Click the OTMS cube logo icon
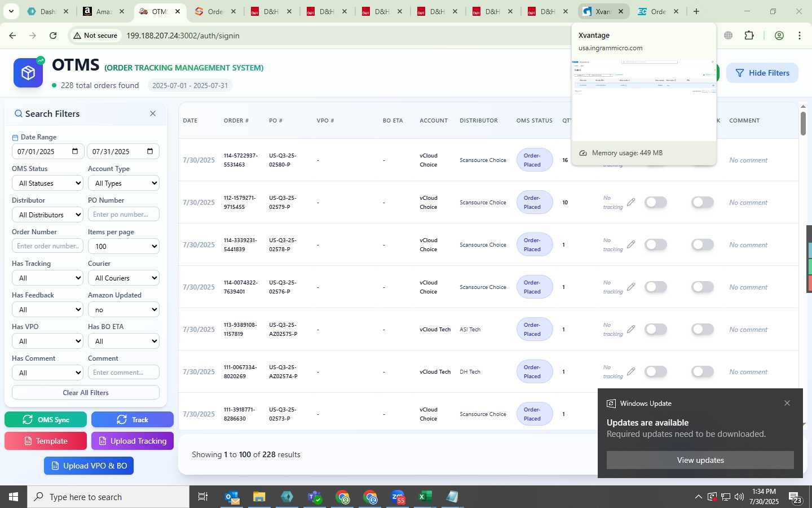 point(28,73)
